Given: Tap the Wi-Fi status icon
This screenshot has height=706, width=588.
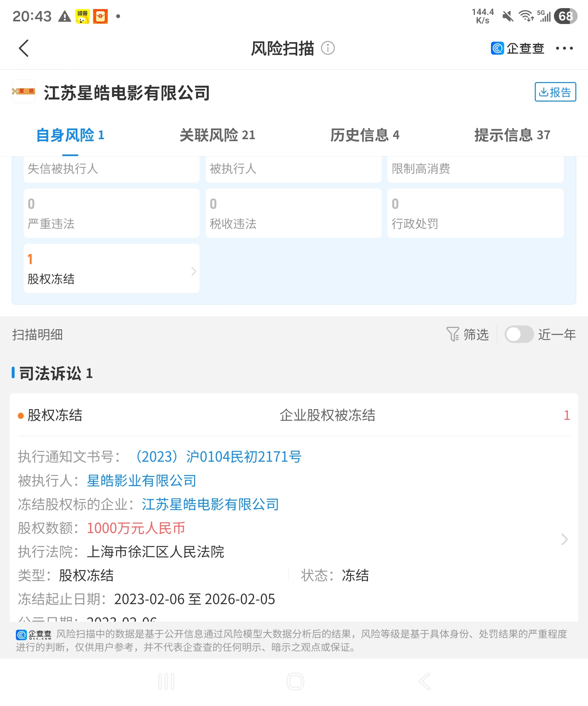Looking at the screenshot, I should [526, 16].
